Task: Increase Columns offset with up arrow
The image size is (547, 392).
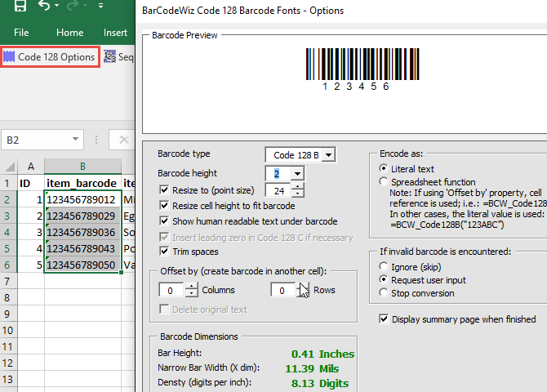Action: 191,286
